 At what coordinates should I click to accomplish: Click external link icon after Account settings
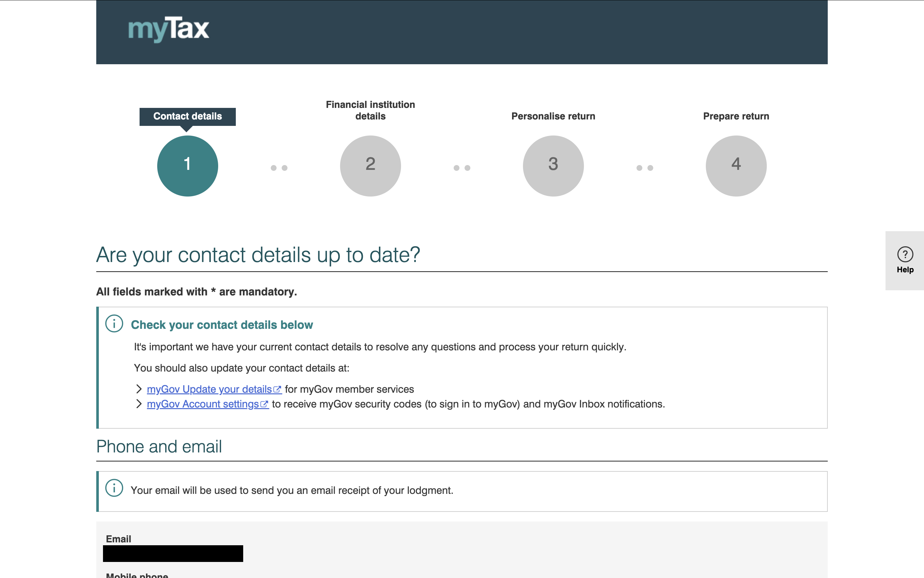(265, 405)
